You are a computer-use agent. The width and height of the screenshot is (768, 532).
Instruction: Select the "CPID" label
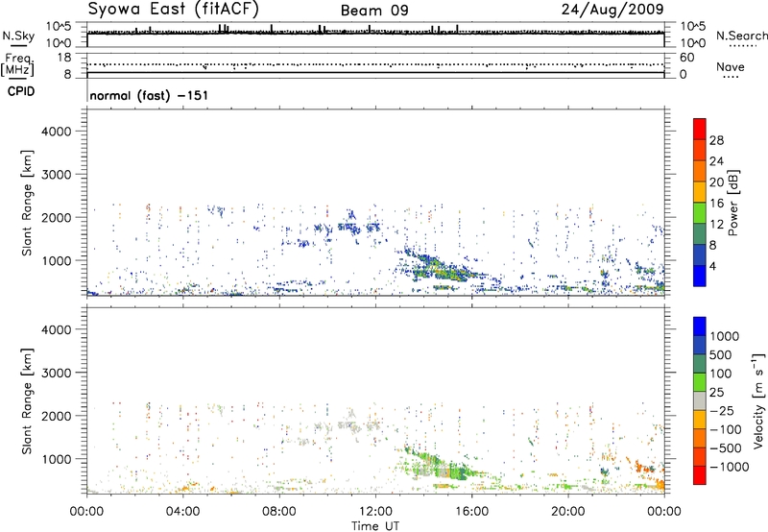(x=21, y=91)
